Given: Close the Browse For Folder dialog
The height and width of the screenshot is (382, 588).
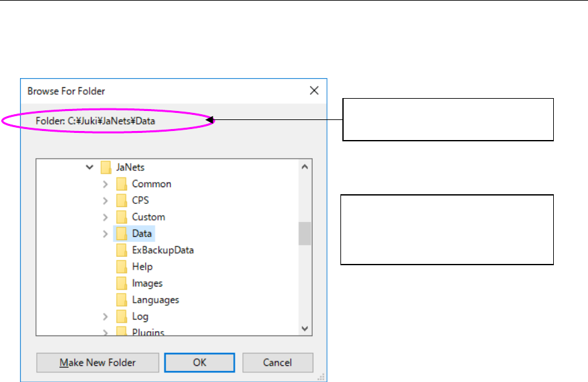Looking at the screenshot, I should point(314,91).
